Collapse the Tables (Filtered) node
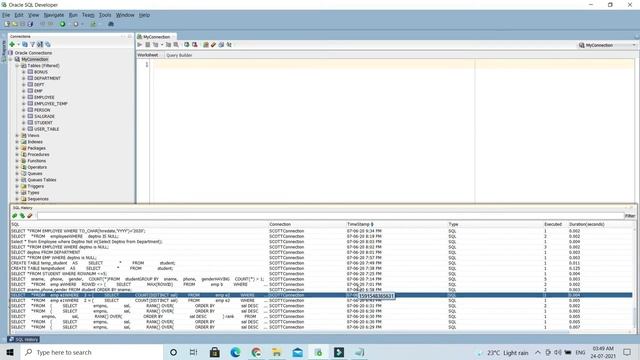640x360 pixels. point(17,65)
